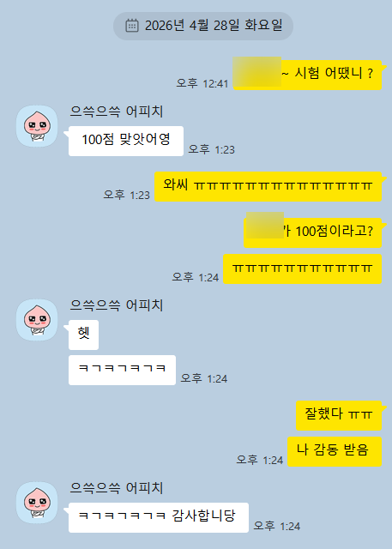Select the 나 감동 받음 message bubble
392x549 pixels.
pos(335,452)
